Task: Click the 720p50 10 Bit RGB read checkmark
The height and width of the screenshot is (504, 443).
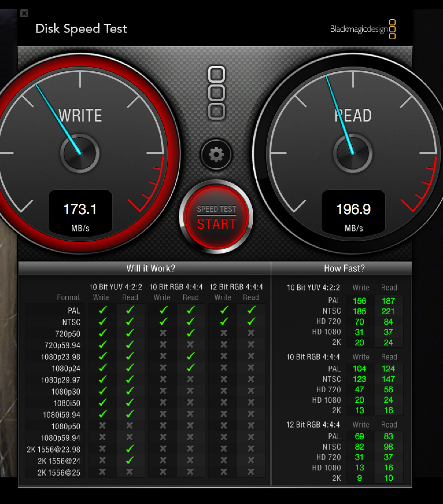Action: pos(190,333)
